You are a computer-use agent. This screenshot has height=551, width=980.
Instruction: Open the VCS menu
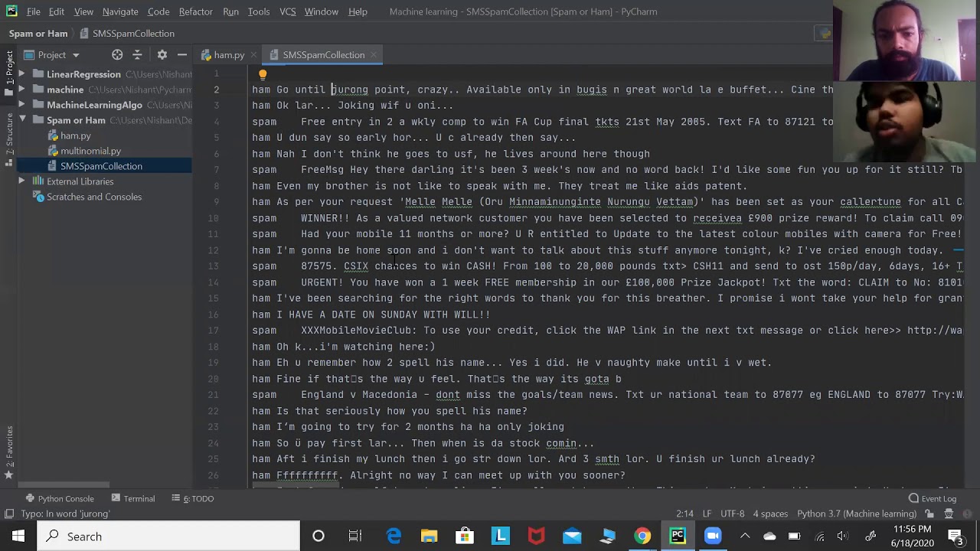pyautogui.click(x=288, y=11)
